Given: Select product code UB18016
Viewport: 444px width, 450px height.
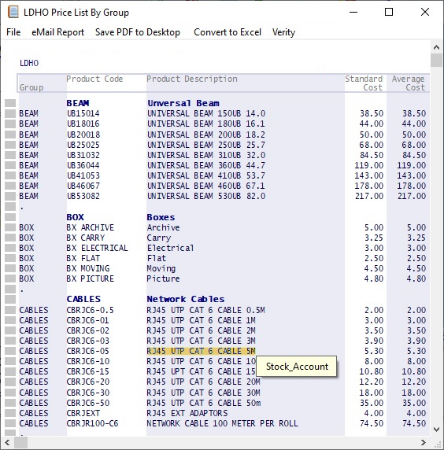Looking at the screenshot, I should tap(83, 124).
